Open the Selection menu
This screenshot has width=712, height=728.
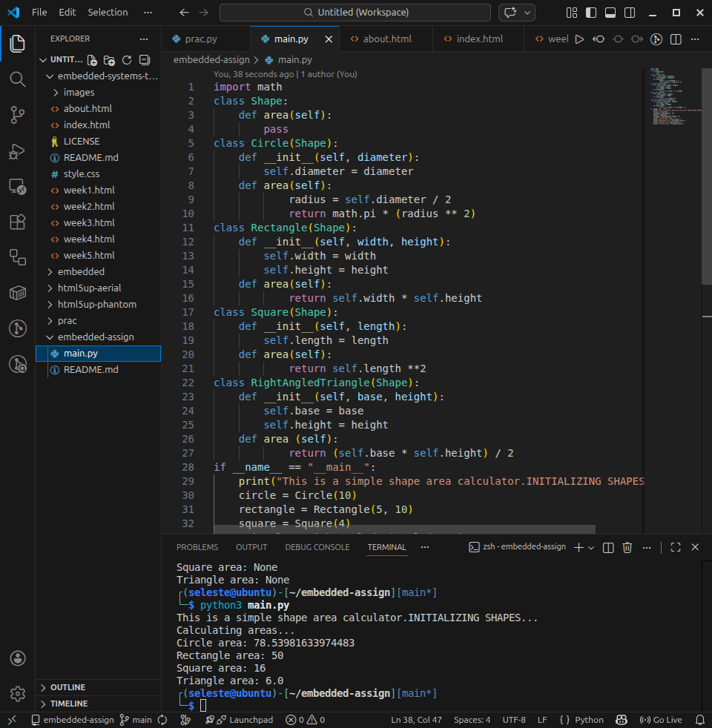pyautogui.click(x=108, y=13)
